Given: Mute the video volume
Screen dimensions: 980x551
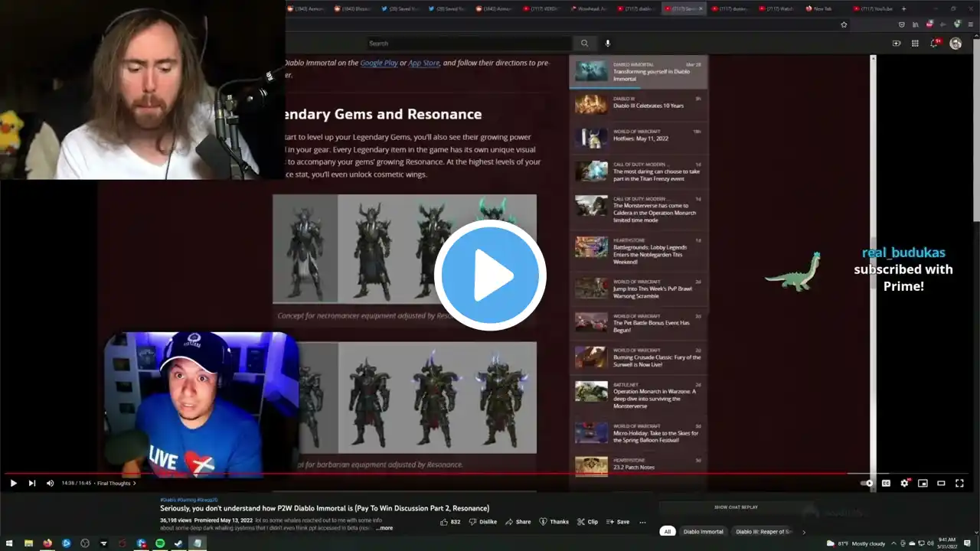Looking at the screenshot, I should tap(50, 483).
